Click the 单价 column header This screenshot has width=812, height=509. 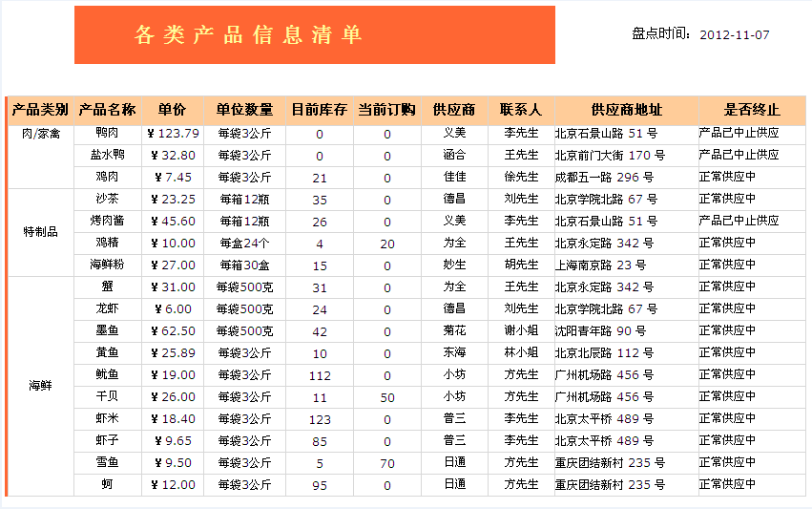172,110
